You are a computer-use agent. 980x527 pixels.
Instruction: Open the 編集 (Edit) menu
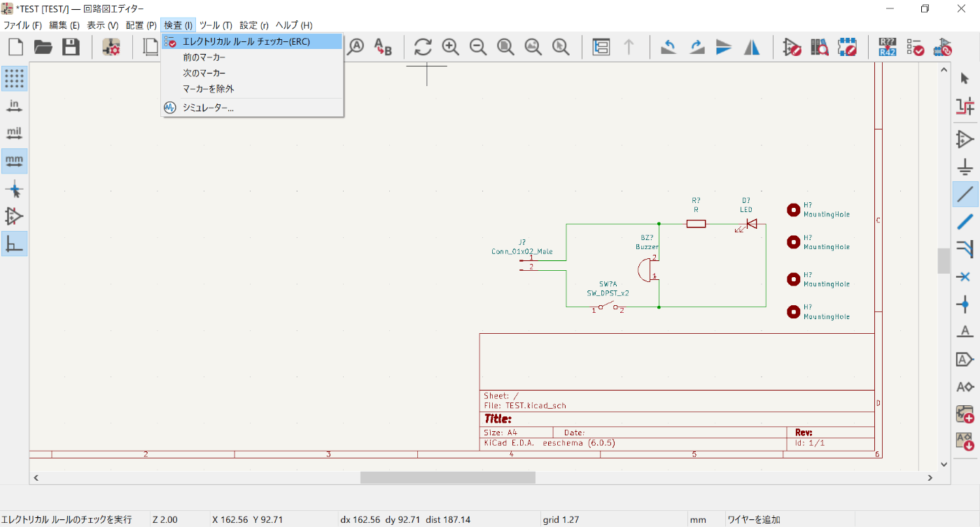64,25
